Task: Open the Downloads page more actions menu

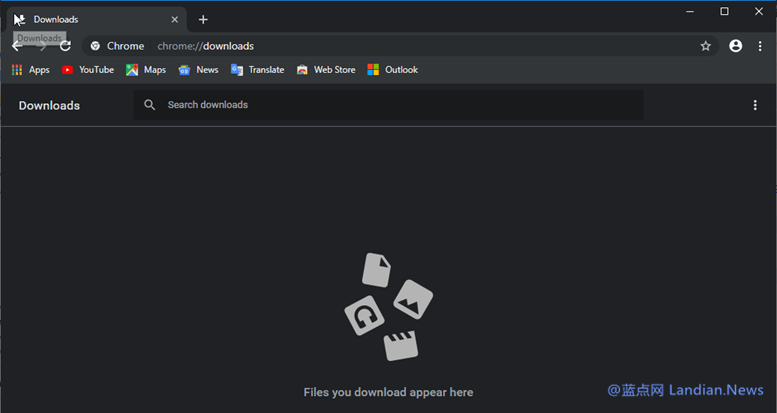Action: coord(755,105)
